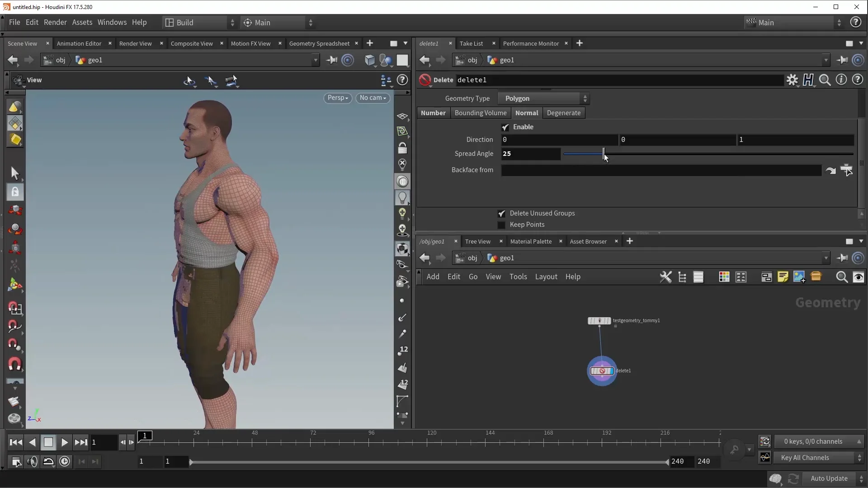Expand the scene view path dropdown arrow
Viewport: 868px width, 488px height.
316,60
